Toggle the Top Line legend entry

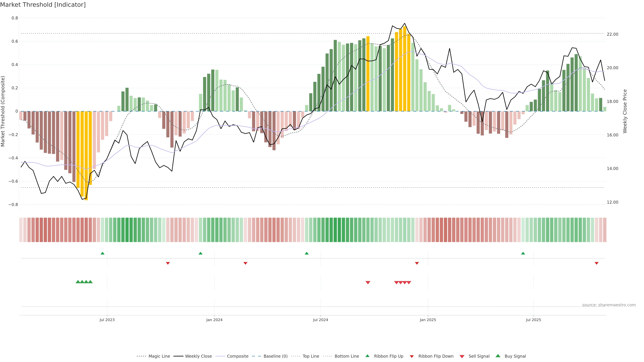point(311,356)
